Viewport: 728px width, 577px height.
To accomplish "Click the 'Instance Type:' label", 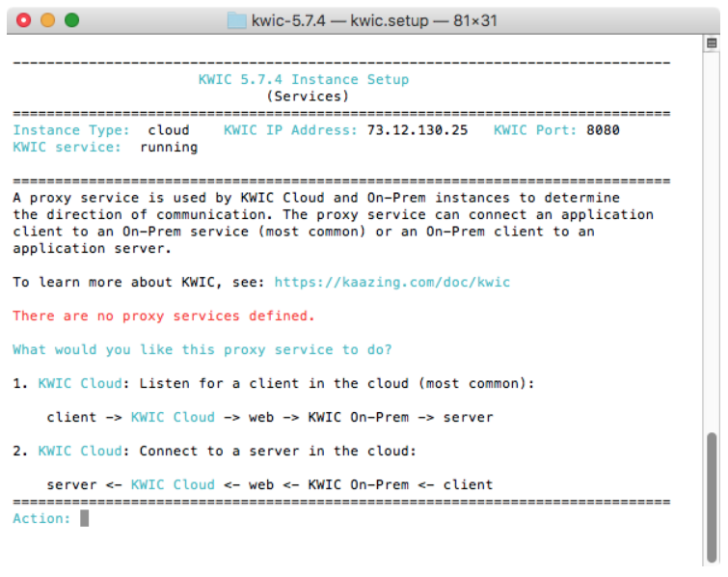I will [x=71, y=130].
